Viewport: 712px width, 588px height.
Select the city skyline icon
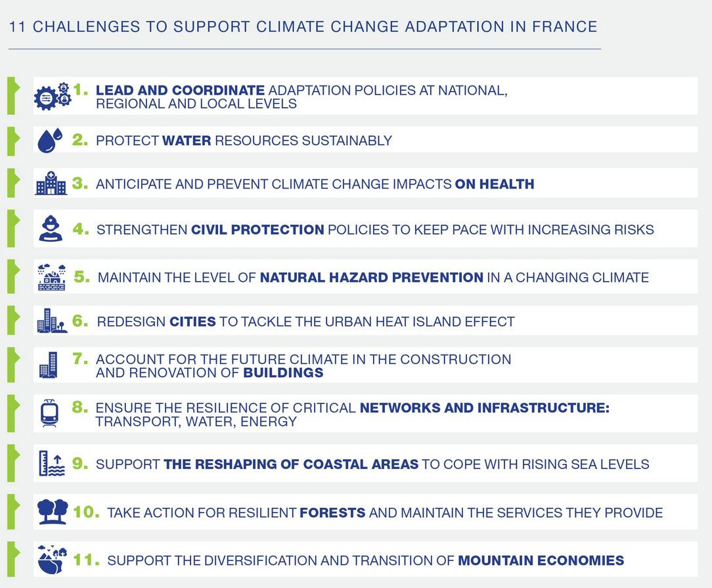point(52,321)
